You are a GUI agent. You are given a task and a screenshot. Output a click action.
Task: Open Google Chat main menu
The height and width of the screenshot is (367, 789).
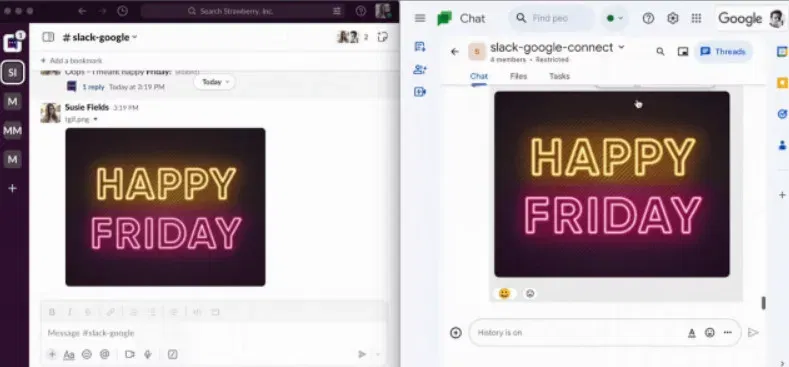(420, 18)
